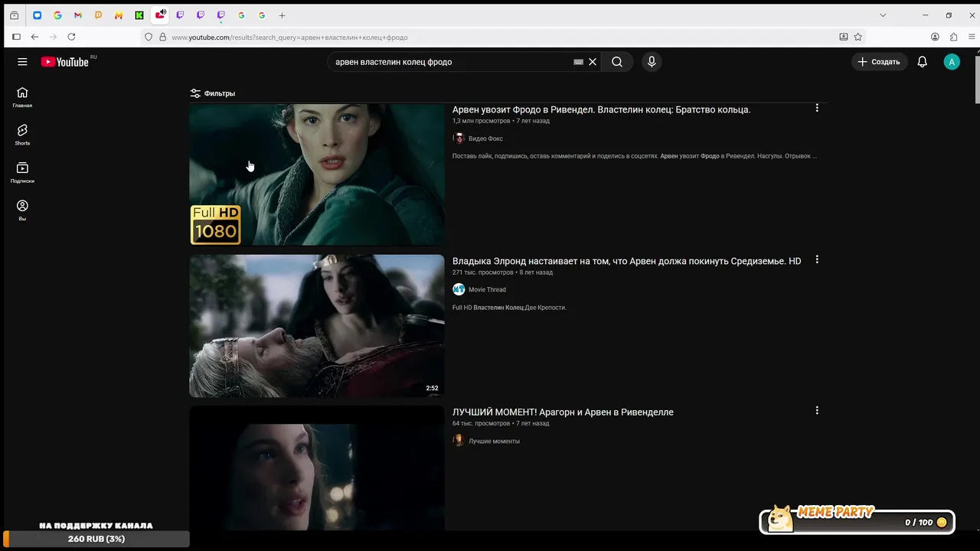Image resolution: width=980 pixels, height=551 pixels.
Task: Switch to the orange D tab
Action: pyautogui.click(x=98, y=15)
